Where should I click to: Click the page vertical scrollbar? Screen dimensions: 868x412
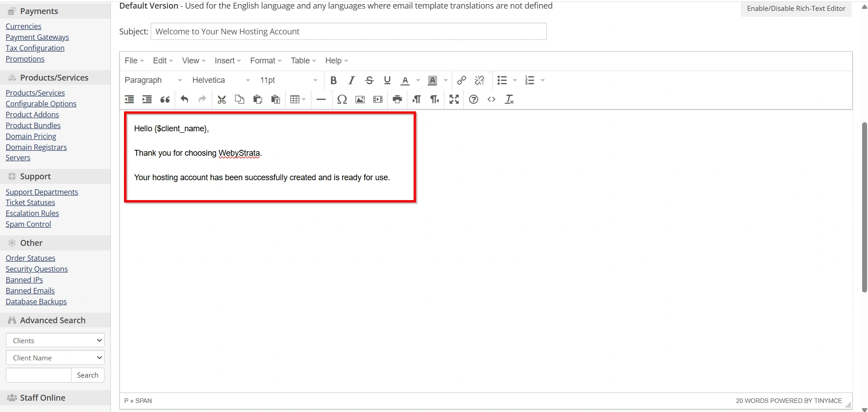pos(864,207)
